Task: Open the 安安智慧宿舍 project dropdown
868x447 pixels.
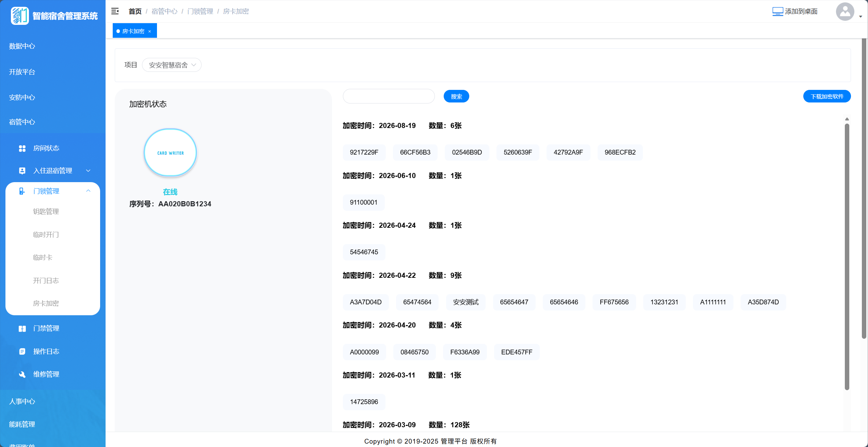Action: click(x=172, y=65)
